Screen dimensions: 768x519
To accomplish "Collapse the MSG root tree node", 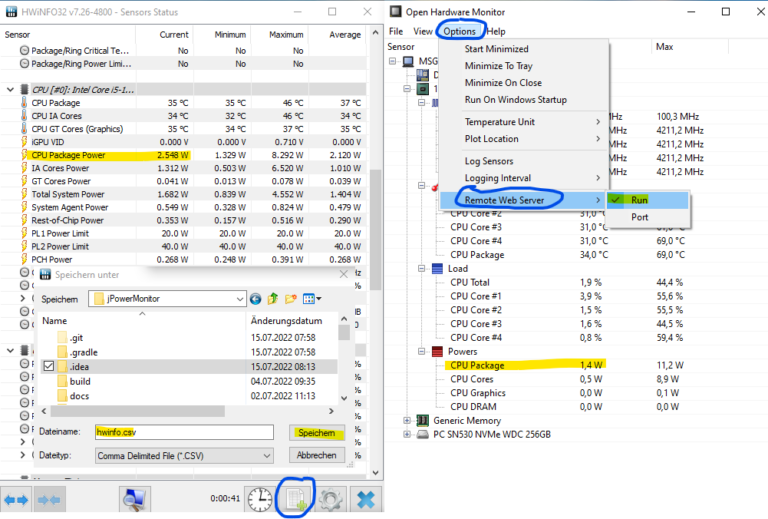I will (x=392, y=61).
